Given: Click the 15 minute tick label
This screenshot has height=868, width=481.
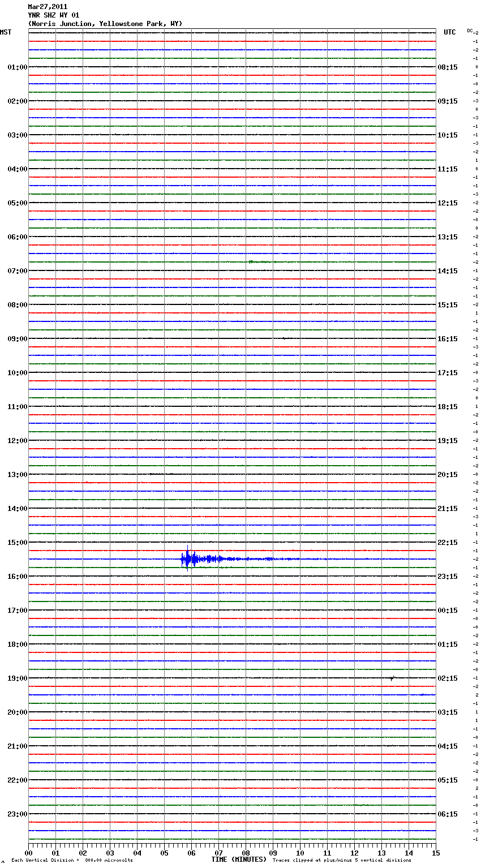Looking at the screenshot, I should pyautogui.click(x=436, y=853).
